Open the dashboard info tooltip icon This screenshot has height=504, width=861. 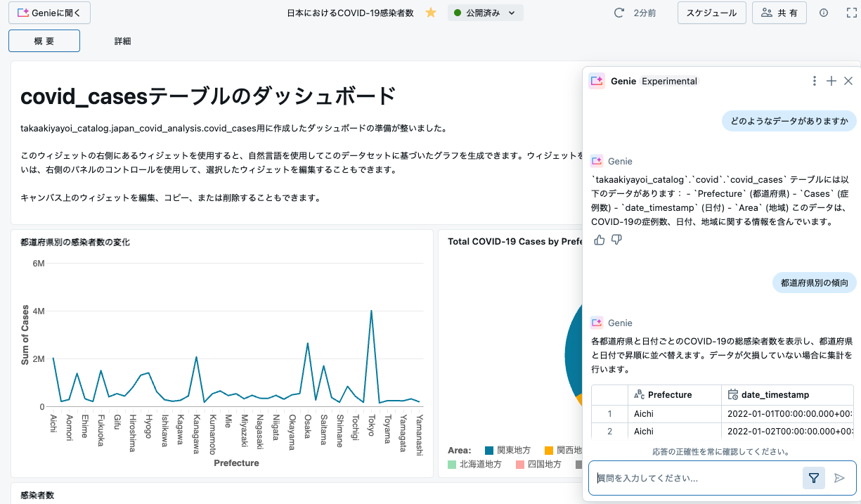click(824, 12)
